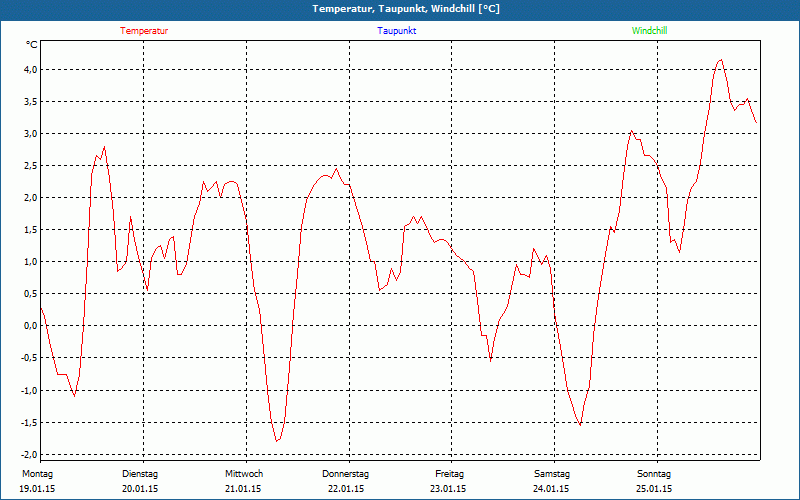The image size is (800, 500).
Task: Click the '-2,0' y-axis value
Action: [29, 455]
